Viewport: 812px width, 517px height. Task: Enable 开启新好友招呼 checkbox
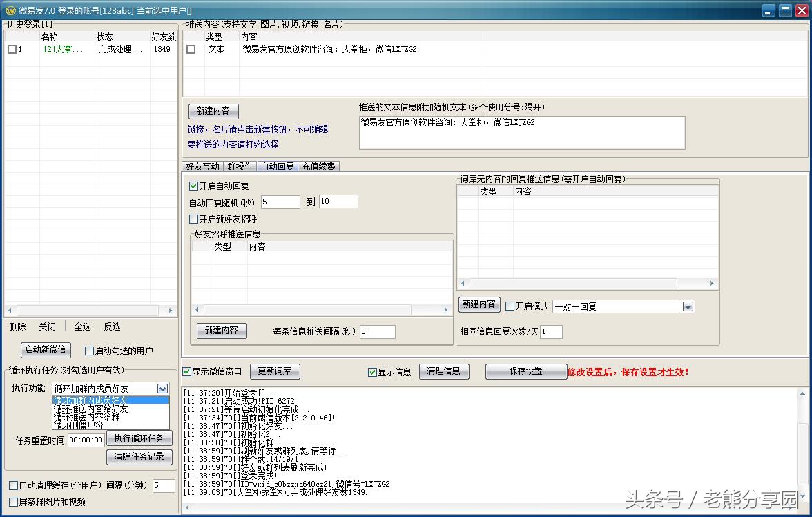pos(193,219)
